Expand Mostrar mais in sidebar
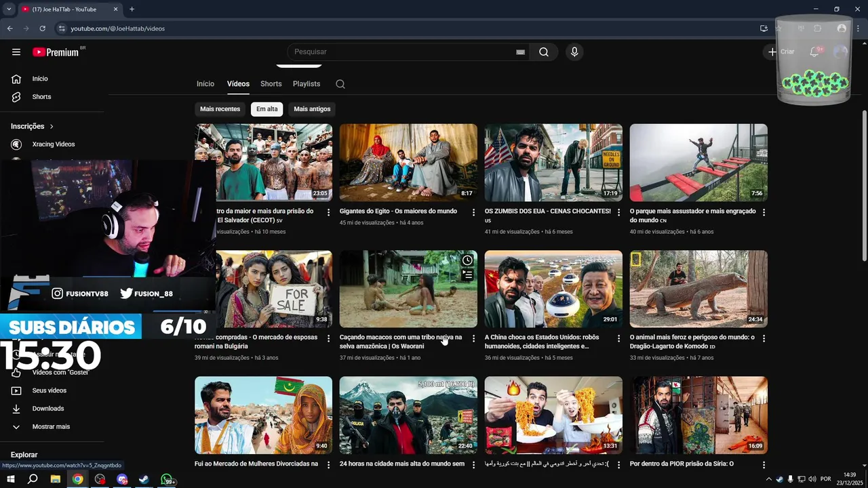868x488 pixels. 51,427
